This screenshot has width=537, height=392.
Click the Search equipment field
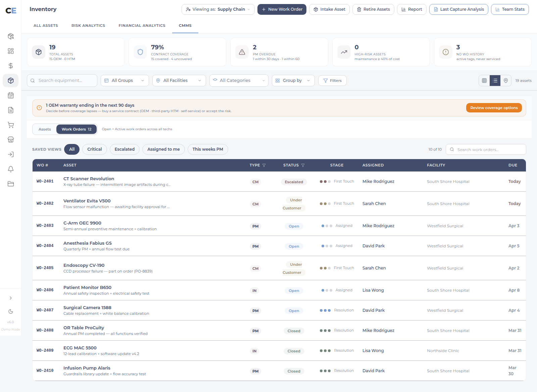pos(62,81)
